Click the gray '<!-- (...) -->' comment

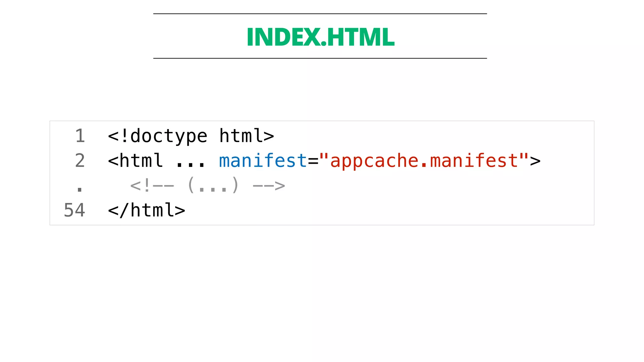[208, 185]
